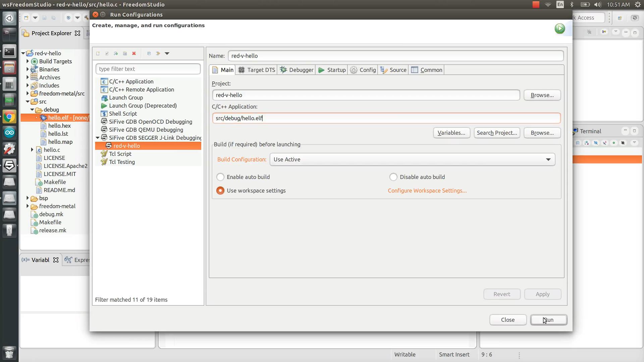Collapse all entries in the launch configuration tree
This screenshot has width=644, height=362.
tap(149, 53)
